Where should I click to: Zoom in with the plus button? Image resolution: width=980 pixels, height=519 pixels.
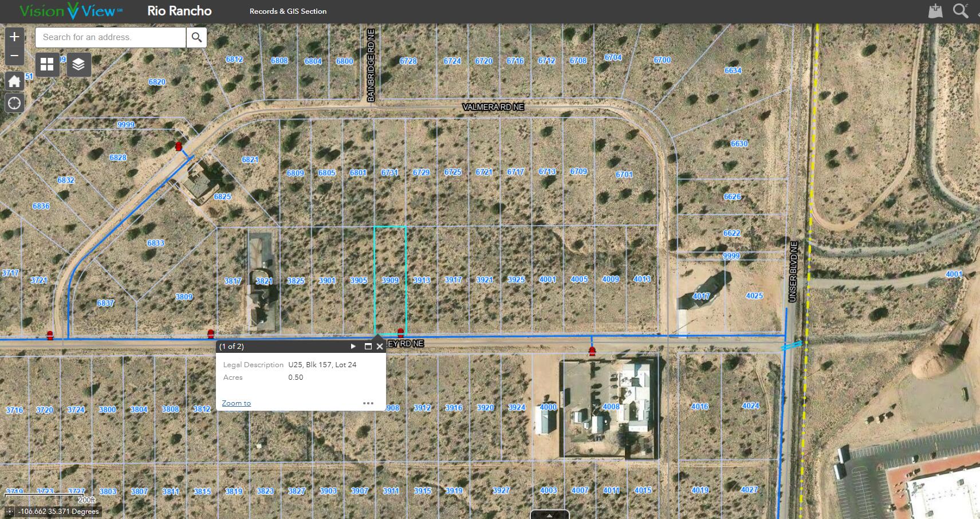point(14,37)
